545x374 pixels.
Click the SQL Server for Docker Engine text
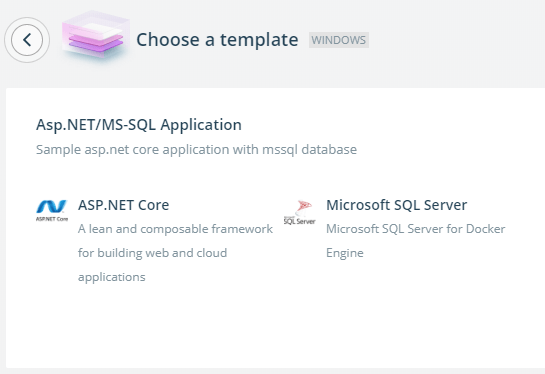[415, 241]
